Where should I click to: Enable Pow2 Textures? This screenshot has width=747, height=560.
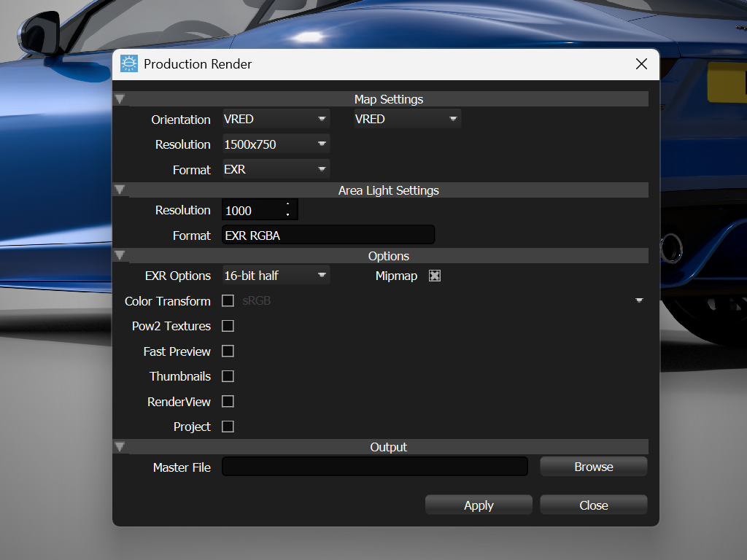[228, 326]
